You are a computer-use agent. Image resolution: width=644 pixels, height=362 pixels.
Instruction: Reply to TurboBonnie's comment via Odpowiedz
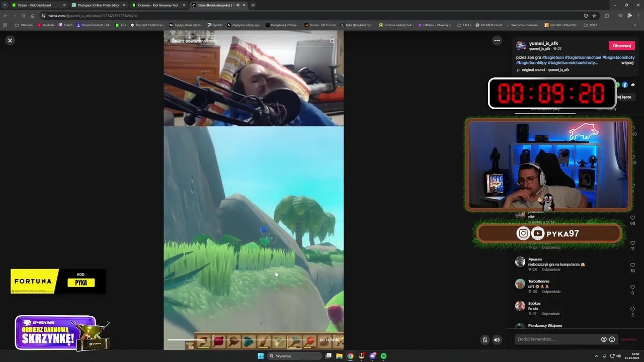coord(551,292)
